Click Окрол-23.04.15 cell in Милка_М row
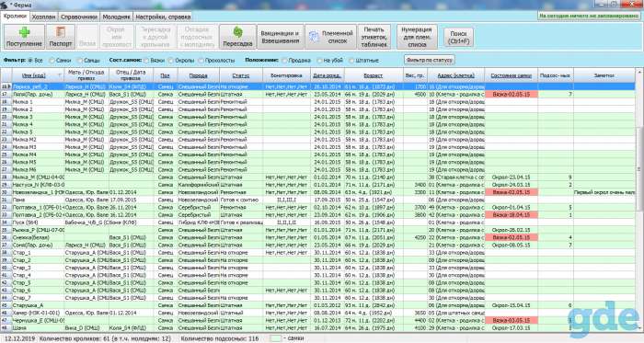This screenshot has width=644, height=343. pyautogui.click(x=512, y=177)
